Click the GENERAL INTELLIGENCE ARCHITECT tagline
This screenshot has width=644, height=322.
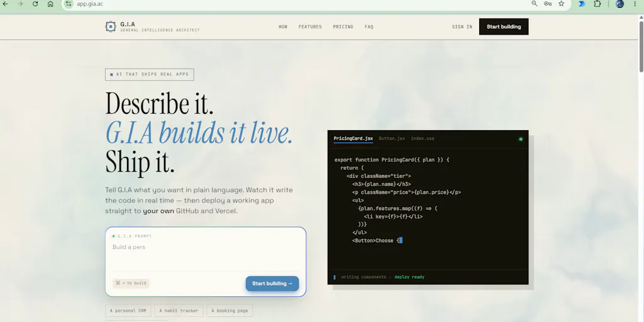[160, 30]
